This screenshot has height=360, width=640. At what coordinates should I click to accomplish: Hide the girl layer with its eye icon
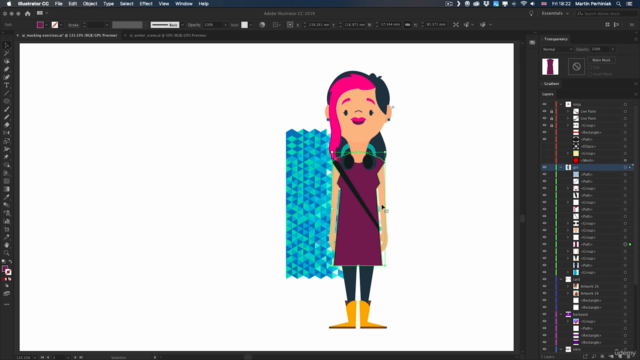[544, 167]
